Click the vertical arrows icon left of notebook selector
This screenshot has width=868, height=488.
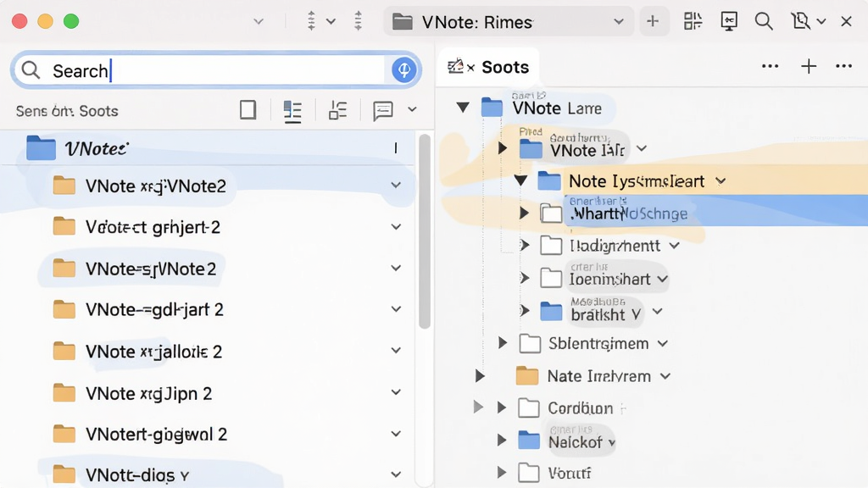tap(359, 21)
